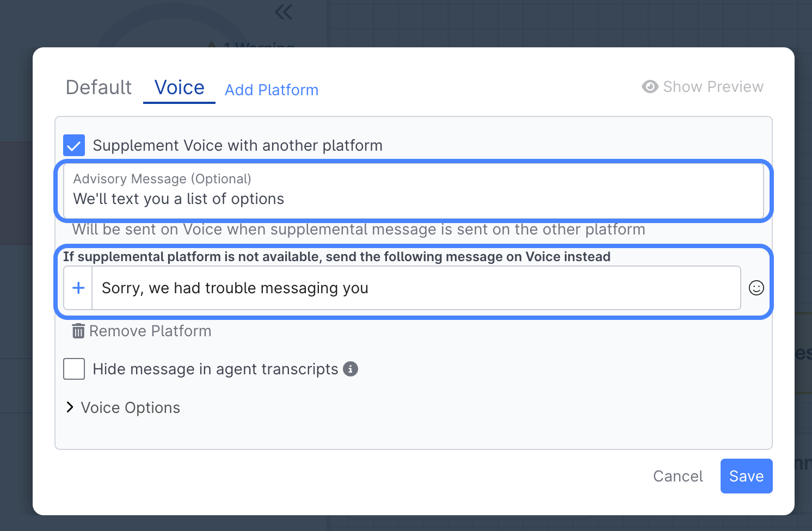Screen dimensions: 812x531
Task: Click the 'Hide message in agent transcripts' label
Action: pos(216,369)
